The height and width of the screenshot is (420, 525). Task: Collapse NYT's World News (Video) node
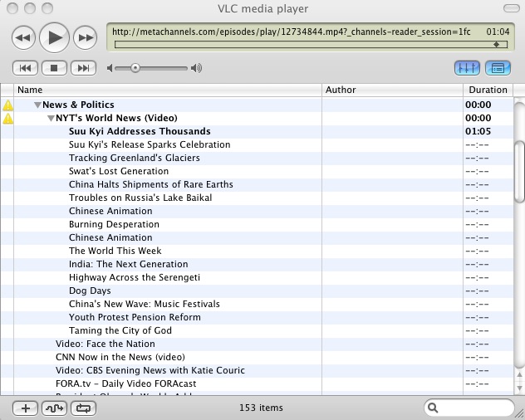point(51,119)
